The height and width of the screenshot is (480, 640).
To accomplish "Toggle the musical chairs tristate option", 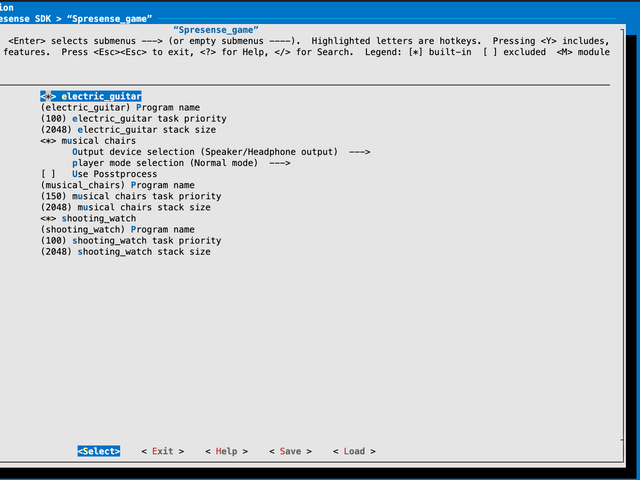I will (88, 141).
